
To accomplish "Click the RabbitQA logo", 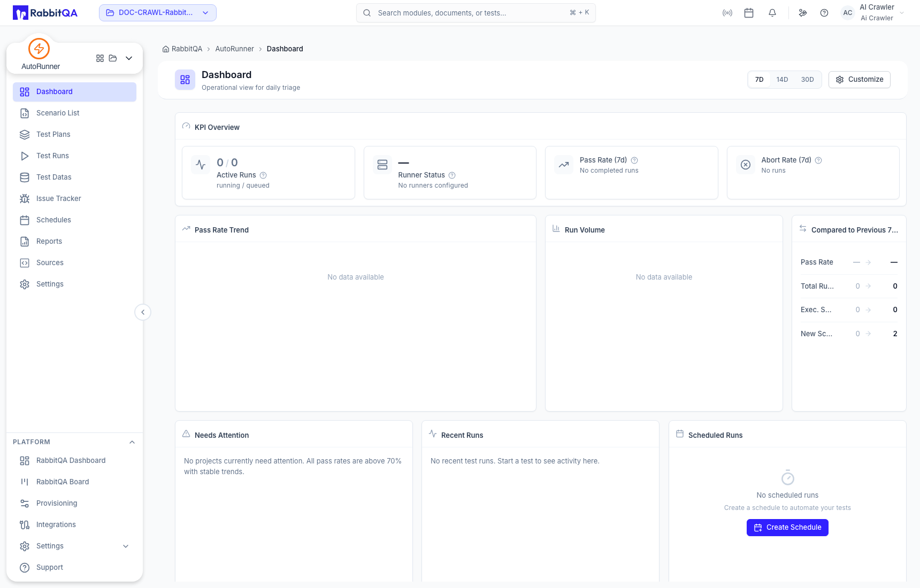I will pos(45,13).
